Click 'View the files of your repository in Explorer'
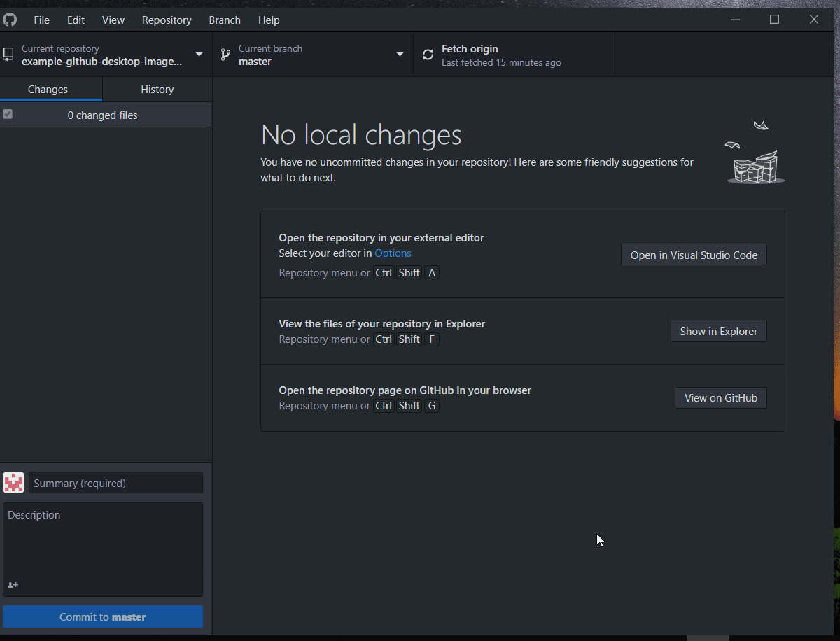The image size is (840, 641). (x=382, y=324)
